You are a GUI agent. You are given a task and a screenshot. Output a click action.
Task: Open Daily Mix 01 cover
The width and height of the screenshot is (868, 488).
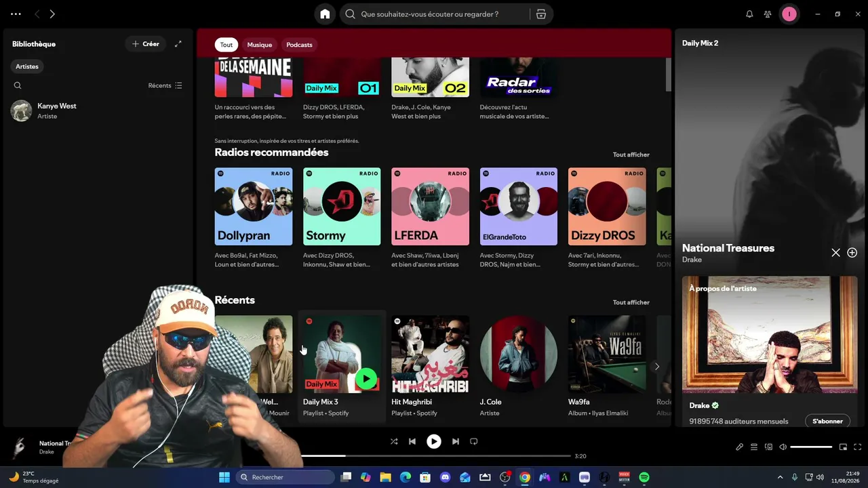342,77
